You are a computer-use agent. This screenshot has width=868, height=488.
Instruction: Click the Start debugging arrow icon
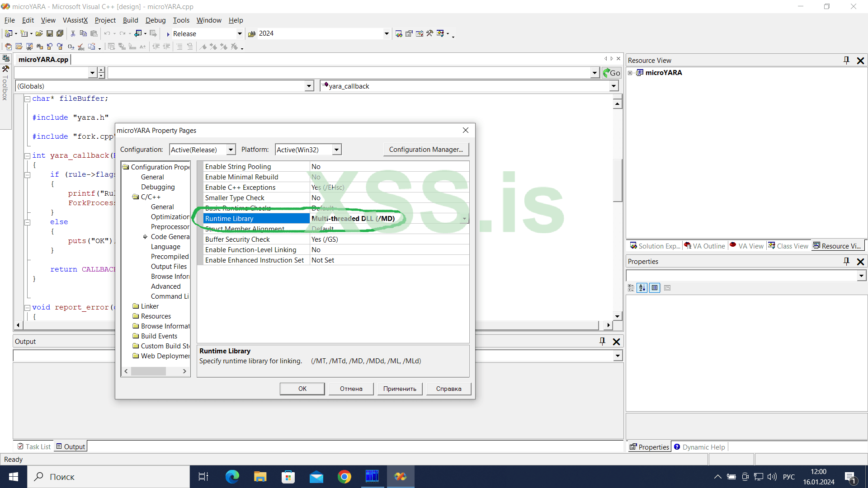point(168,34)
